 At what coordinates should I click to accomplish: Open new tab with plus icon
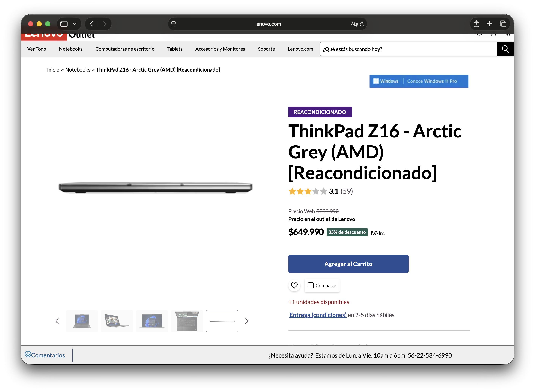coord(489,24)
